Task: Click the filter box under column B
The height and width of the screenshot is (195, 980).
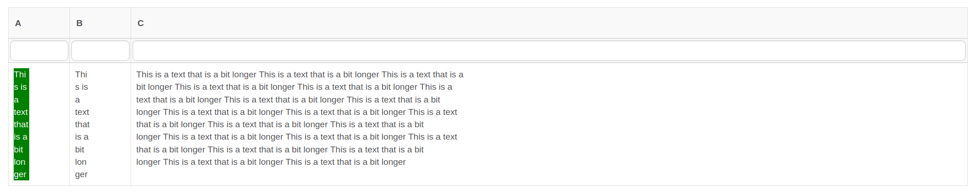Action: [101, 51]
